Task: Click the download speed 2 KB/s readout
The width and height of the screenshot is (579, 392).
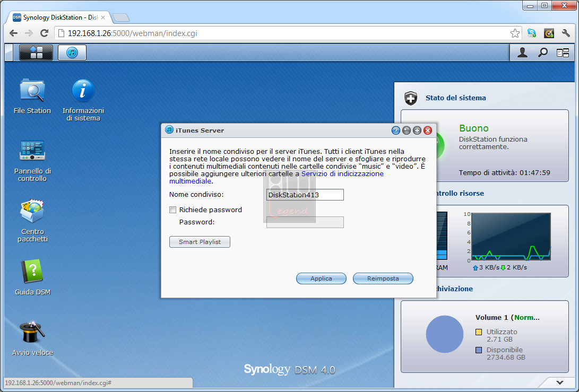Action: (x=514, y=267)
